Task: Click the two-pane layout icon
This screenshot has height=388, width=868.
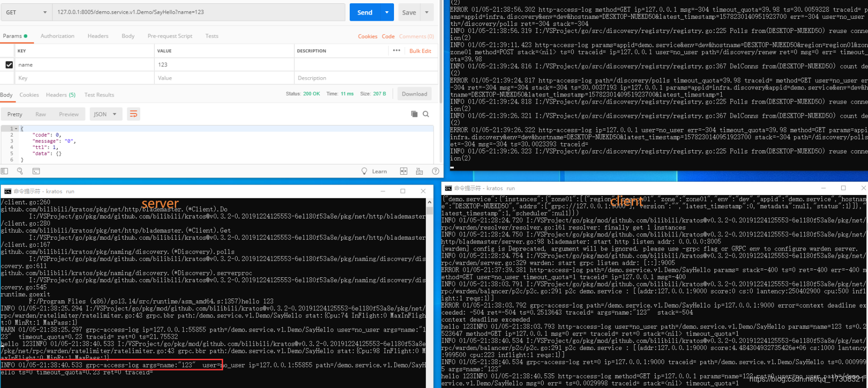Action: [x=404, y=171]
